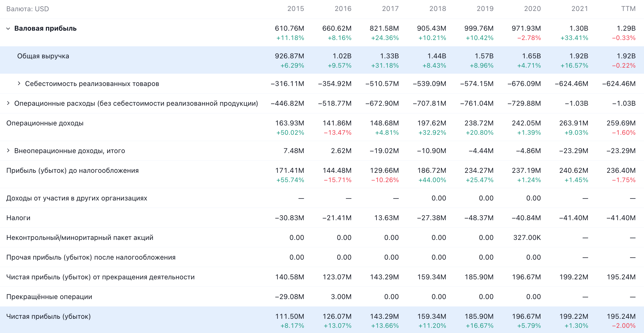Image resolution: width=644 pixels, height=333 pixels.
Task: Click the Чистая прибыль (убыток) row label
Action: [49, 317]
